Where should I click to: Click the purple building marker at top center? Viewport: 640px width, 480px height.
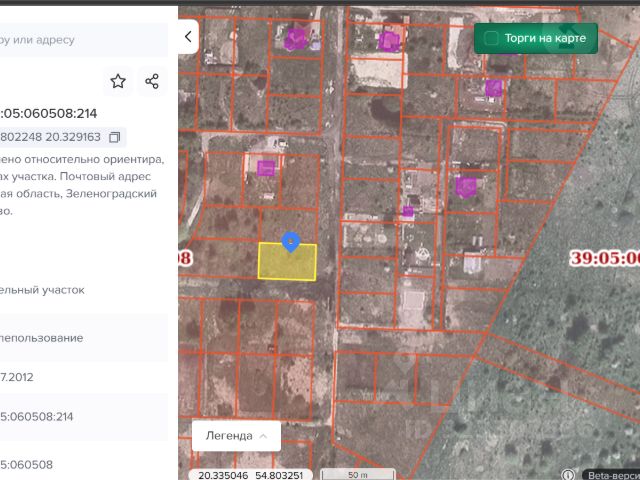(388, 41)
